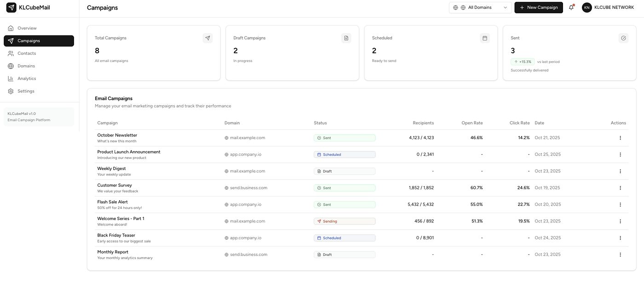
Task: Click the notification bell icon
Action: (x=571, y=7)
